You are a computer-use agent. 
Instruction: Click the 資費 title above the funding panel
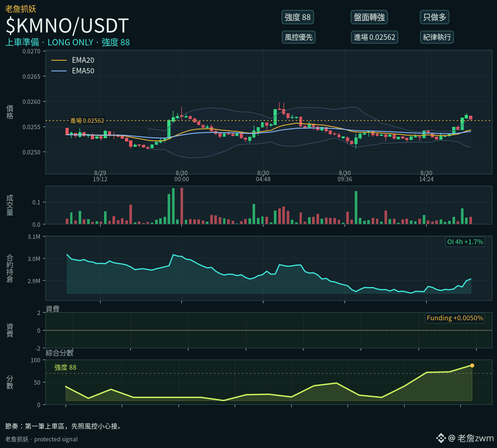53,309
